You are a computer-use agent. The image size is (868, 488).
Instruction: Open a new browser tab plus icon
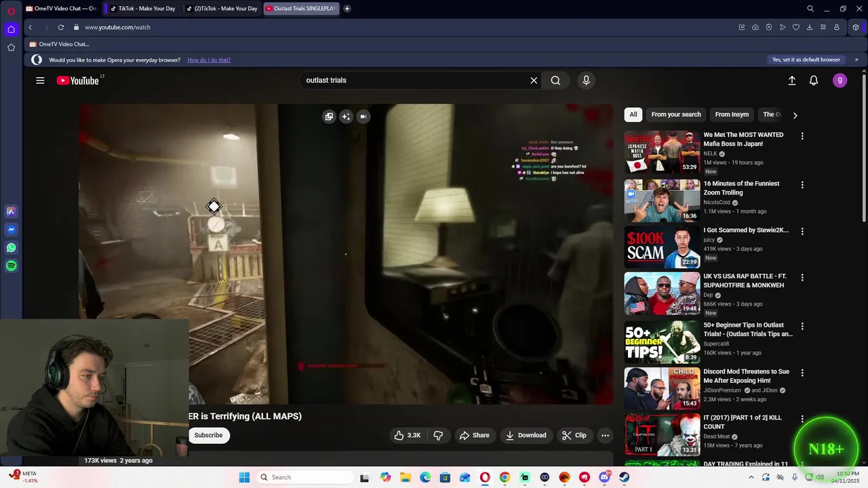coord(347,9)
